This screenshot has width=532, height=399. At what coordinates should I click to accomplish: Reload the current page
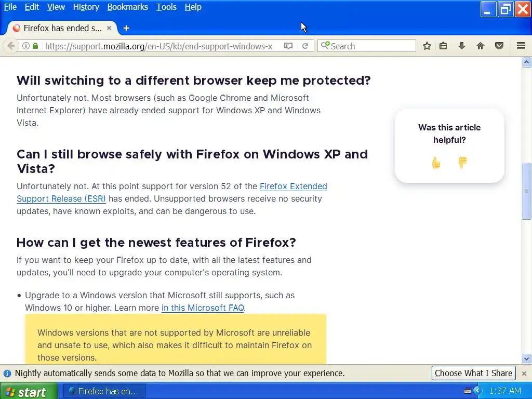point(305,46)
